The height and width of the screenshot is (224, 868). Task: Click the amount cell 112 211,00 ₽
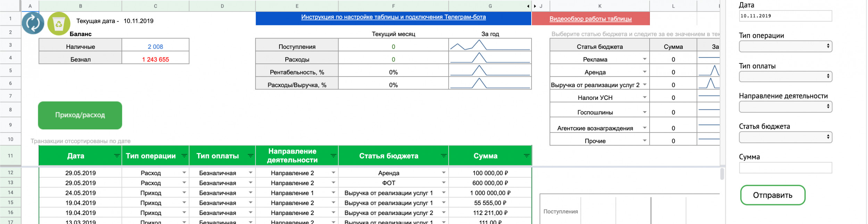click(490, 213)
